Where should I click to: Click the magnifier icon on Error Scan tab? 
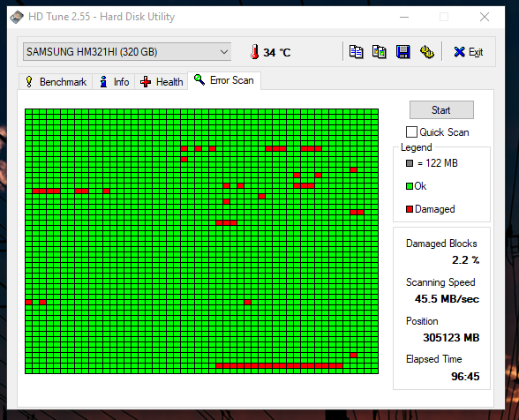pos(199,79)
